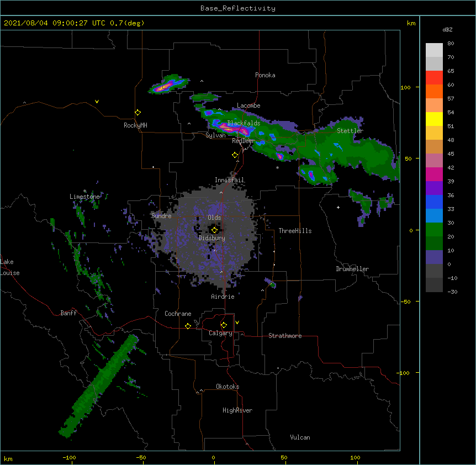
Task: Click the yellow v marker northwest of RockyMH
Action: tap(97, 102)
